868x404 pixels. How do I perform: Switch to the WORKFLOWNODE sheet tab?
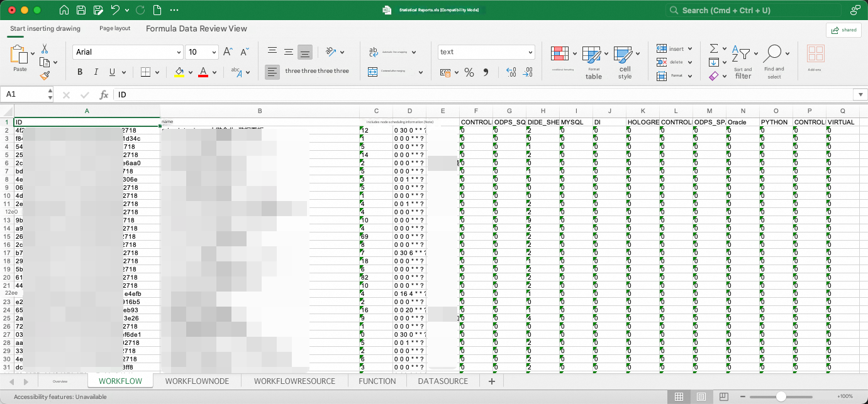(x=197, y=381)
